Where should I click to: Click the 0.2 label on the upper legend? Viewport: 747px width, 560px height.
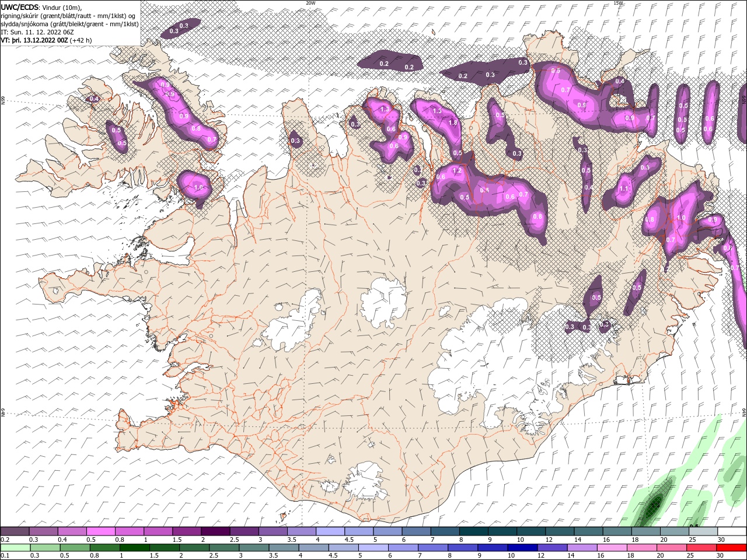pos(5,540)
